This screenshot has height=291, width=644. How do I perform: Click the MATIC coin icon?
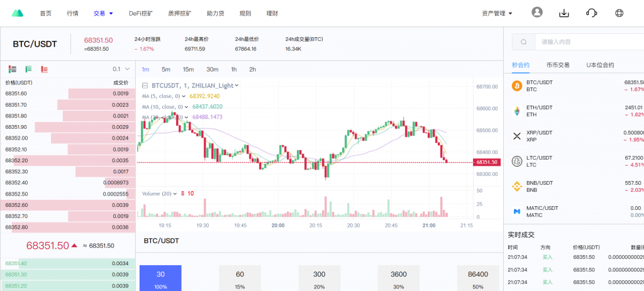tap(516, 212)
